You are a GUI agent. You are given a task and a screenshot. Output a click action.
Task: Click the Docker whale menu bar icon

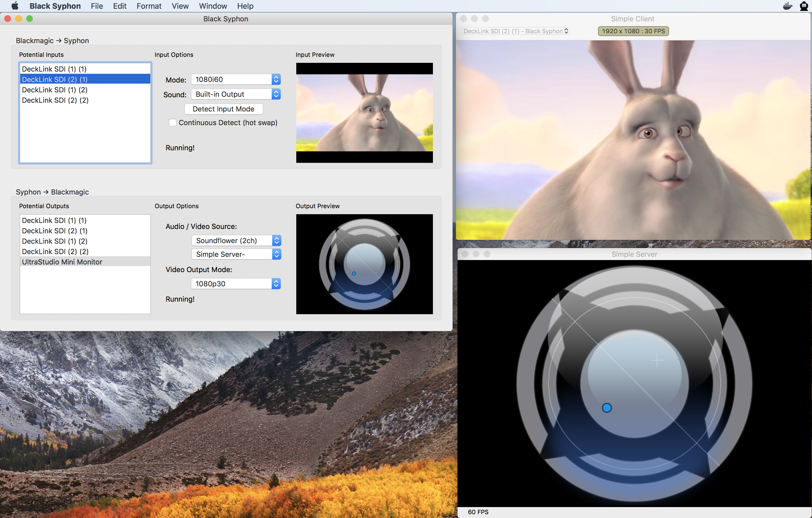click(x=787, y=6)
